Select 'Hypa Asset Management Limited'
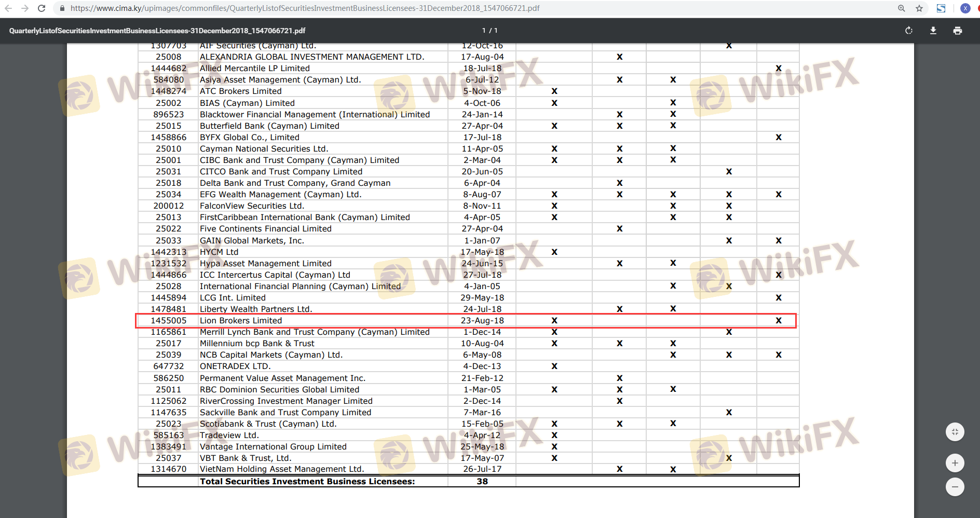 point(266,264)
